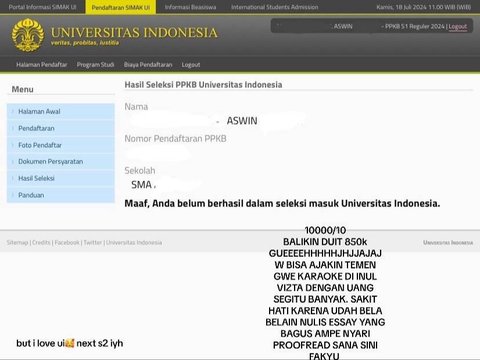This screenshot has height=360, width=480.
Task: Click the 'veritas, probitas, iustitia' motto
Action: [x=85, y=43]
